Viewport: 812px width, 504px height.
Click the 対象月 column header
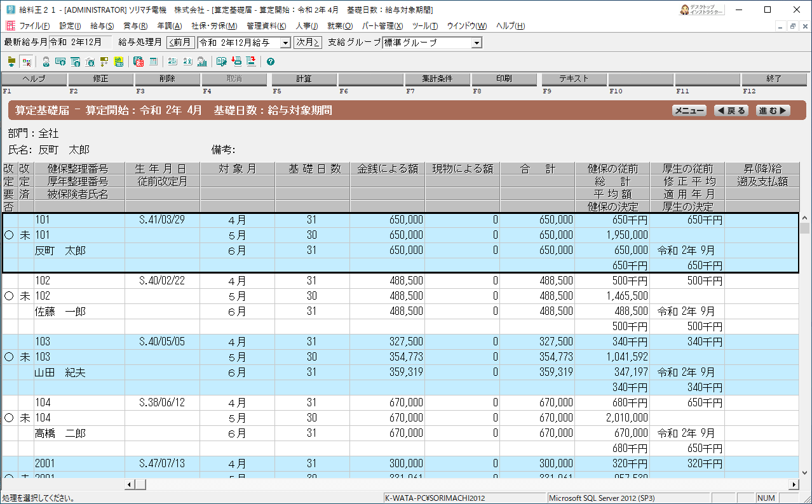[237, 169]
